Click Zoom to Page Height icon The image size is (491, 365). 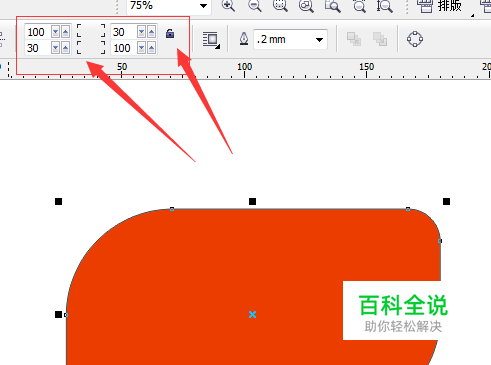pyautogui.click(x=385, y=6)
